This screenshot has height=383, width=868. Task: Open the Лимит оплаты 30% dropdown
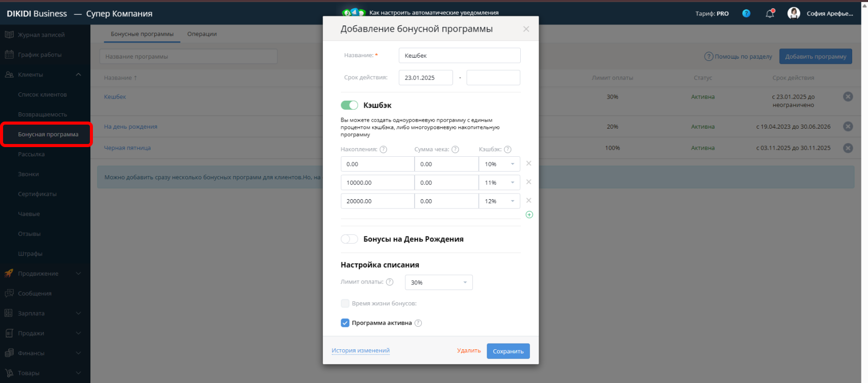point(439,282)
